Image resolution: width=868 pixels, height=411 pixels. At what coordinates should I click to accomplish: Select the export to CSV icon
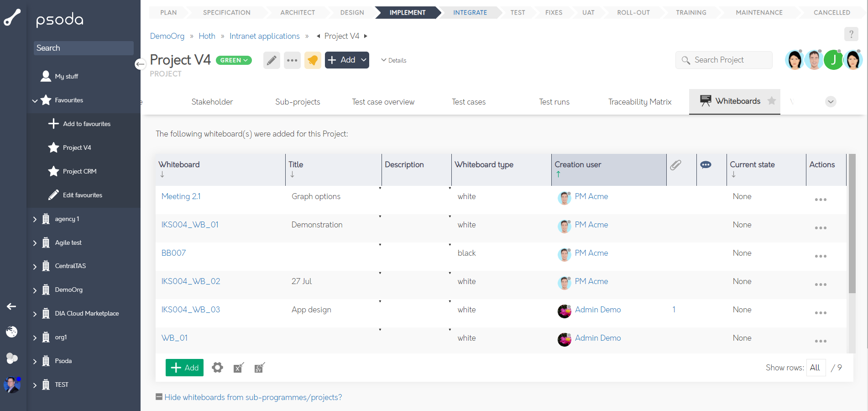[259, 368]
